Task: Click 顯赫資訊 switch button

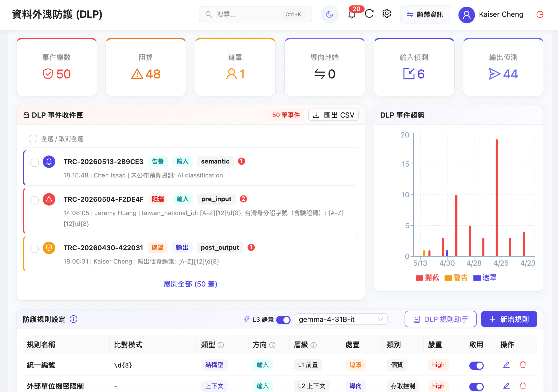Action: pos(425,14)
